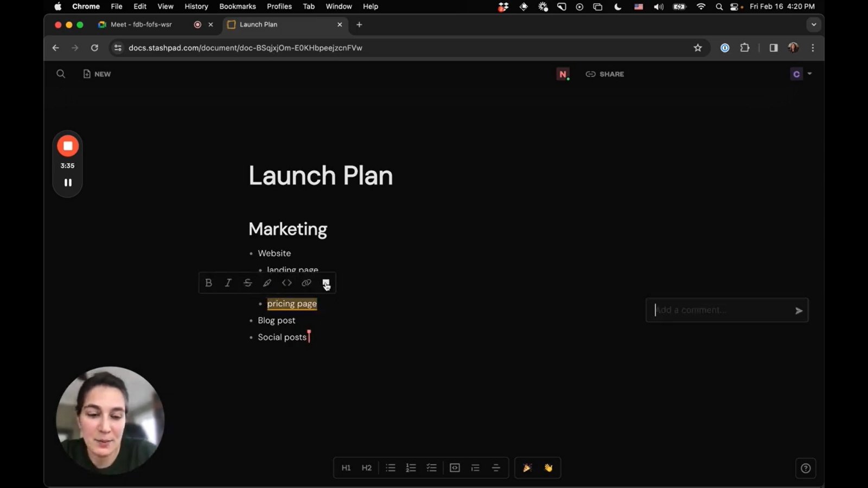Image resolution: width=868 pixels, height=488 pixels.
Task: Click the webcam video bubble
Action: click(110, 421)
